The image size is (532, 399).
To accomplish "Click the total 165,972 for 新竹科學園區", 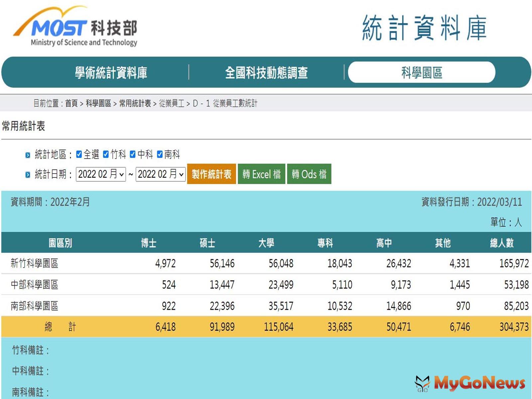I will point(514,264).
